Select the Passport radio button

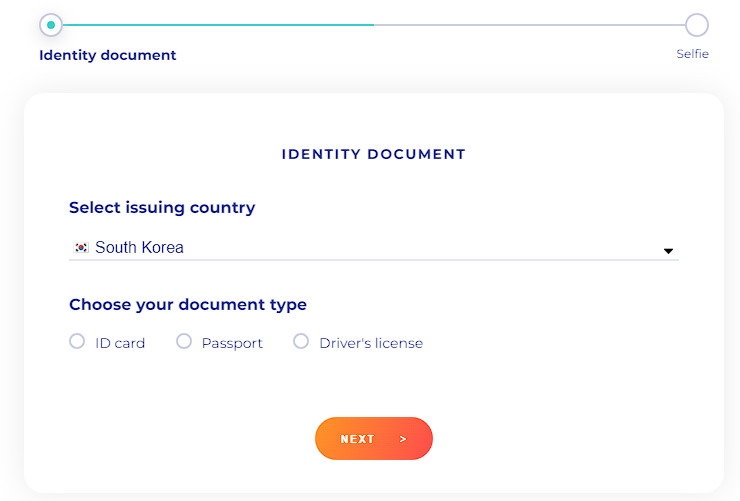point(184,341)
